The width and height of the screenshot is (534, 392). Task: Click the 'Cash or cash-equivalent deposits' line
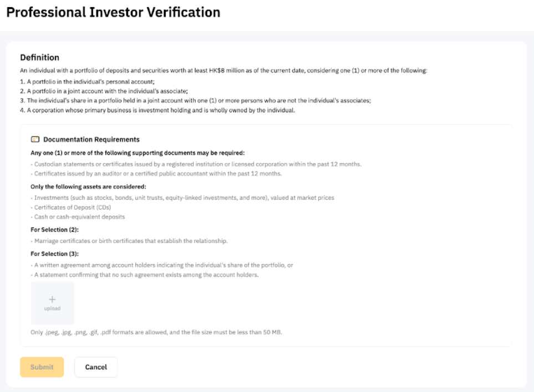click(78, 216)
